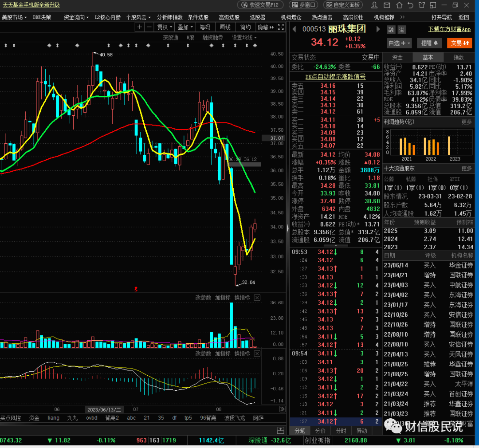This screenshot has height=448, width=479.
Task: Switch to 分价 tab
Action: (320, 431)
